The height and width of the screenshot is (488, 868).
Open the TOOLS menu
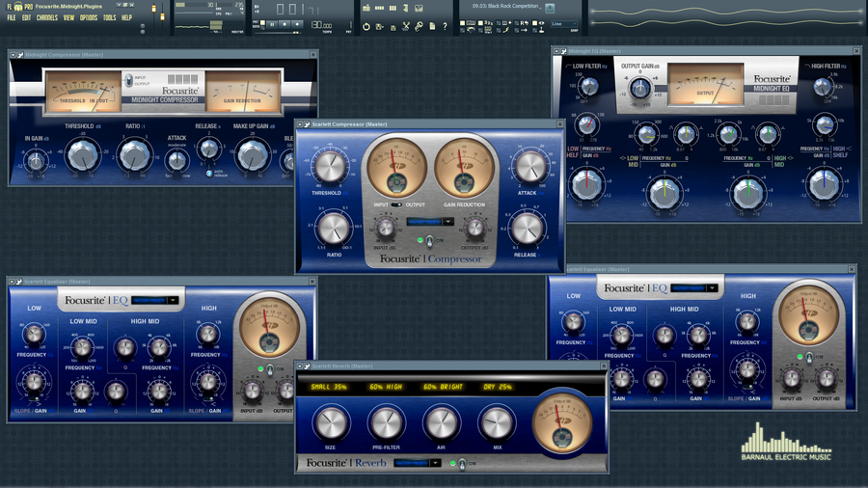[x=110, y=17]
